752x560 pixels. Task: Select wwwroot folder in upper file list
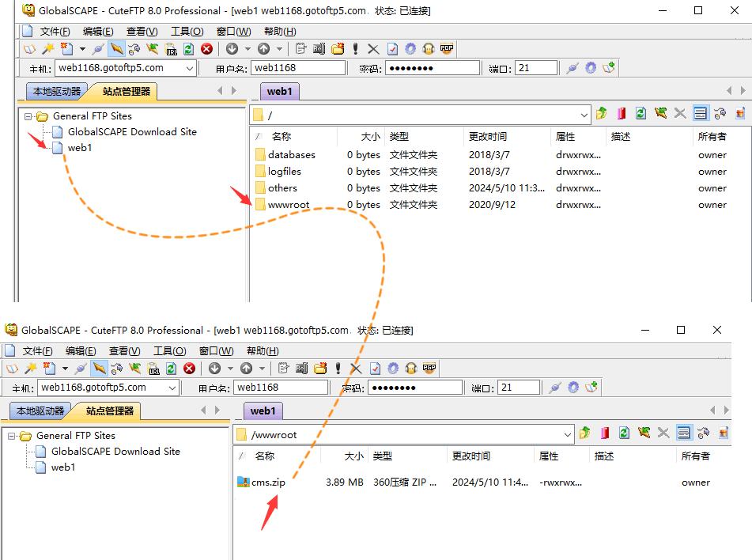288,205
